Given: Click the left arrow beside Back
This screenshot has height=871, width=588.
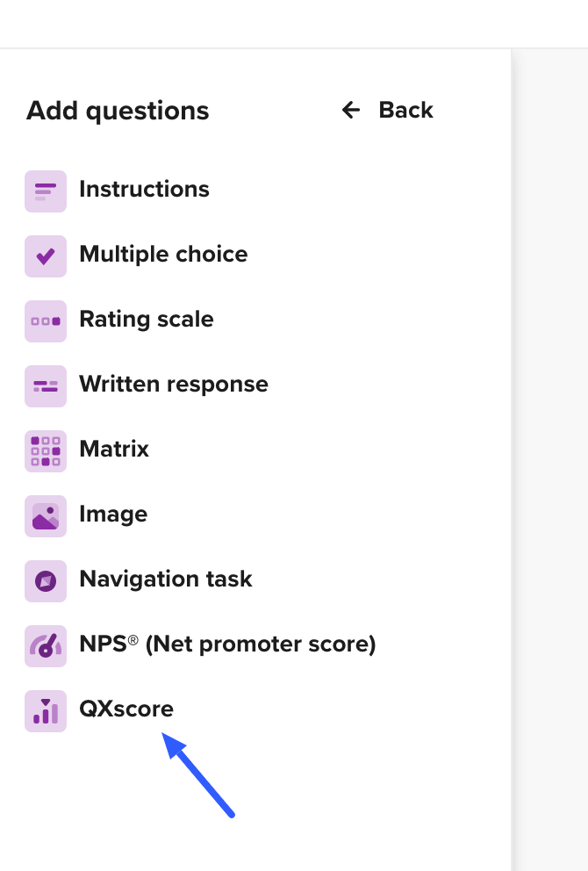Looking at the screenshot, I should 351,110.
